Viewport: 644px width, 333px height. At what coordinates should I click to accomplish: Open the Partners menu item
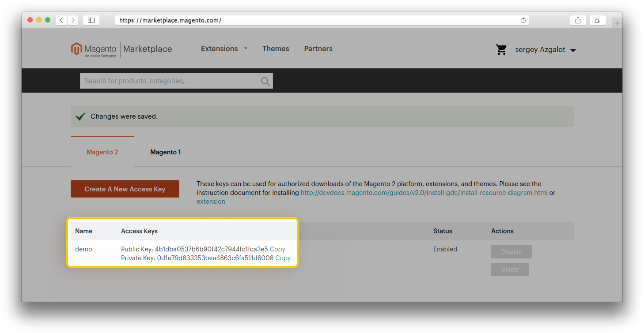(x=318, y=49)
